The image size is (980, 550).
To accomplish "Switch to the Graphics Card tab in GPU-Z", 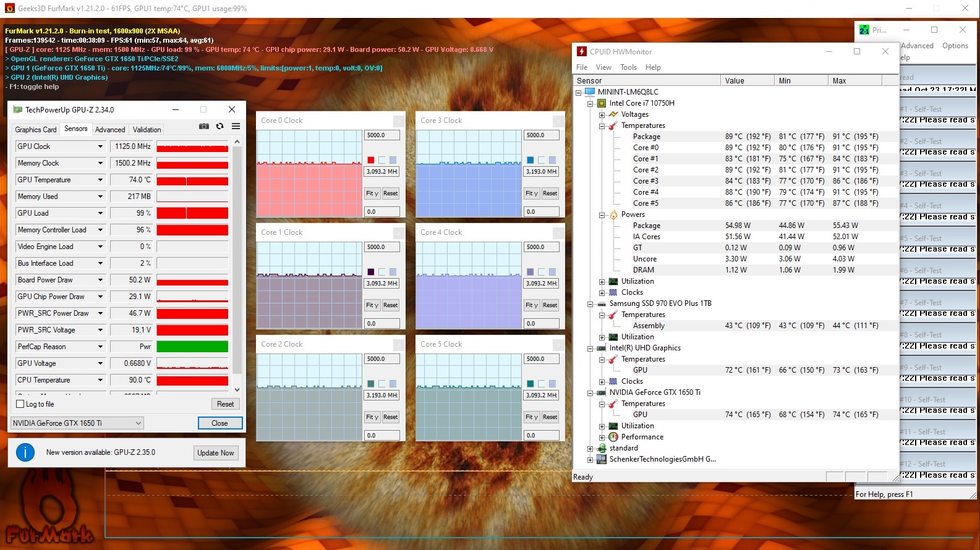I will 36,130.
